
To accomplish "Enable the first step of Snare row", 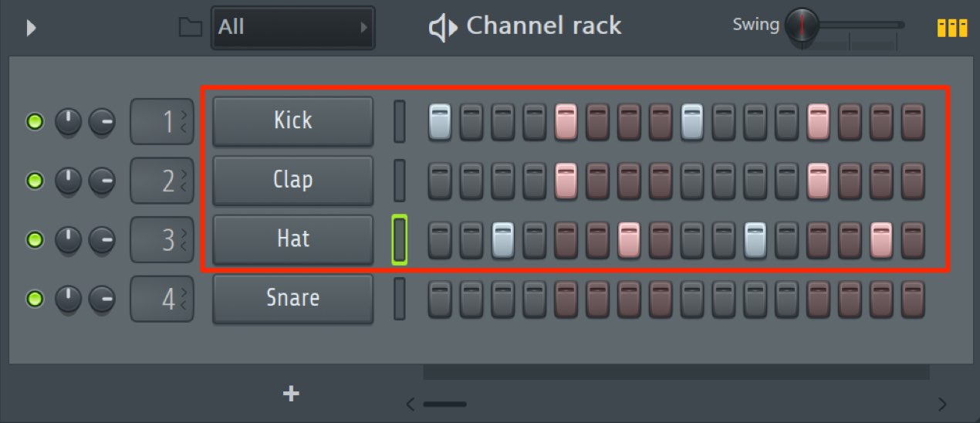I will coord(440,299).
